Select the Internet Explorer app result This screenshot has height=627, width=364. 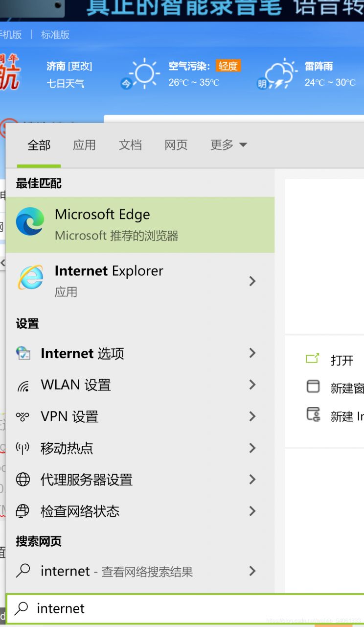point(140,281)
